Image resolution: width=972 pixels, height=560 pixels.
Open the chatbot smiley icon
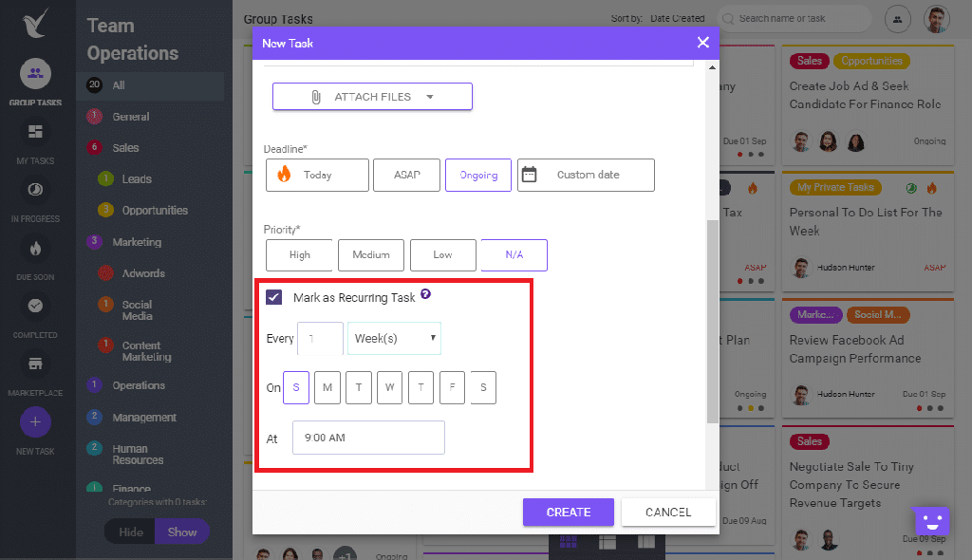(931, 520)
